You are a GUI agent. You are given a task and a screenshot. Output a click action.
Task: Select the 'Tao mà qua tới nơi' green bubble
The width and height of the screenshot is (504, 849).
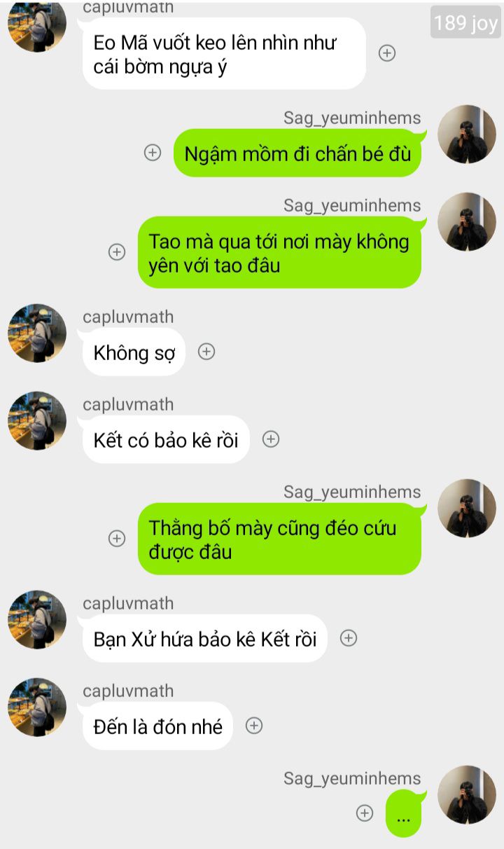point(279,252)
